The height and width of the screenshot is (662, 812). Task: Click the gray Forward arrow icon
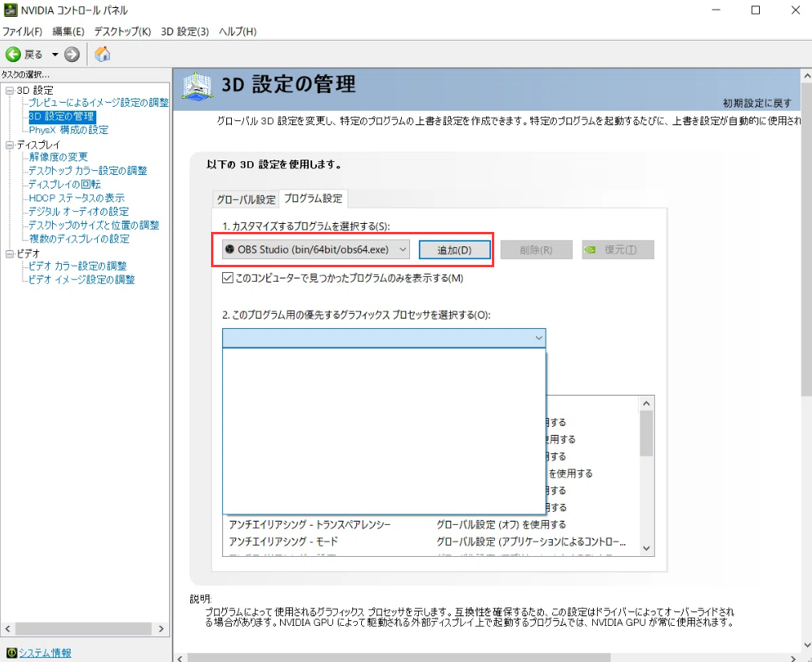[72, 55]
